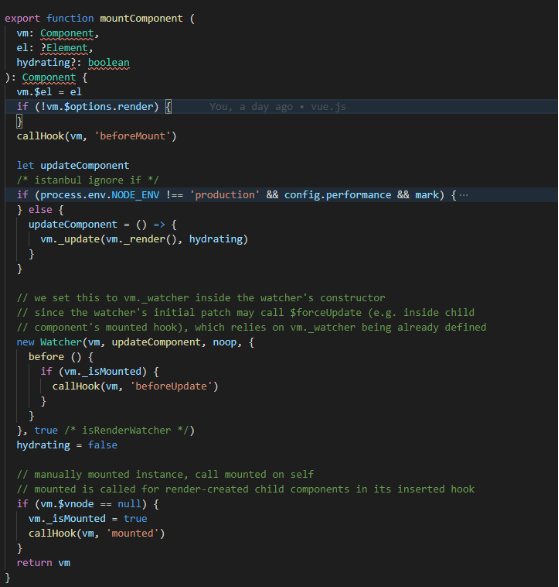Click the 'boolean' type annotation
Image resolution: width=559 pixels, height=587 pixels.
[109, 63]
